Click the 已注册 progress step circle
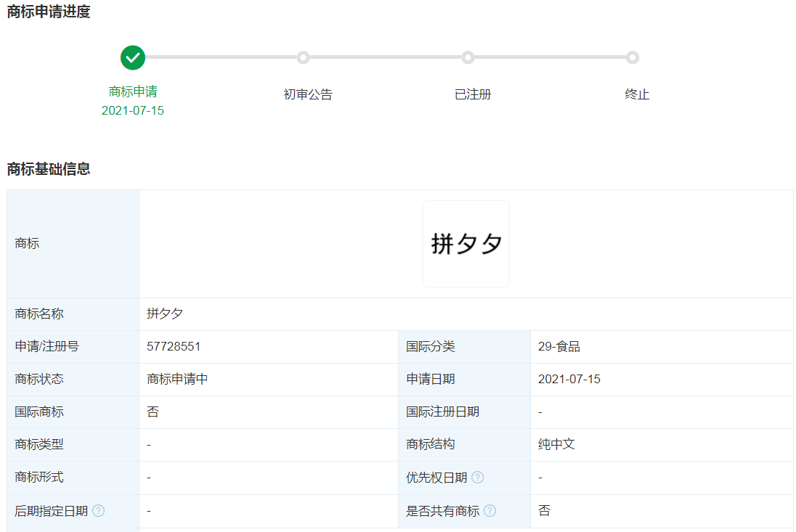The image size is (796, 532). point(468,57)
